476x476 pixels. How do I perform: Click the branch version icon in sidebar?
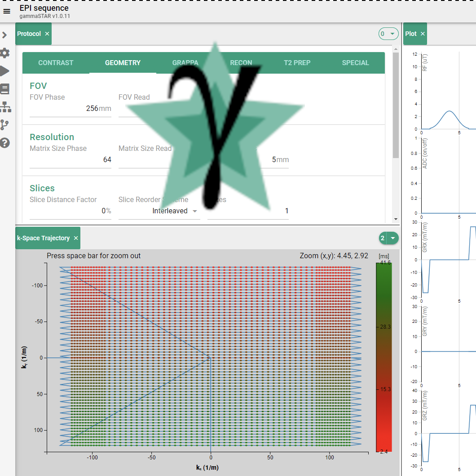click(5, 125)
